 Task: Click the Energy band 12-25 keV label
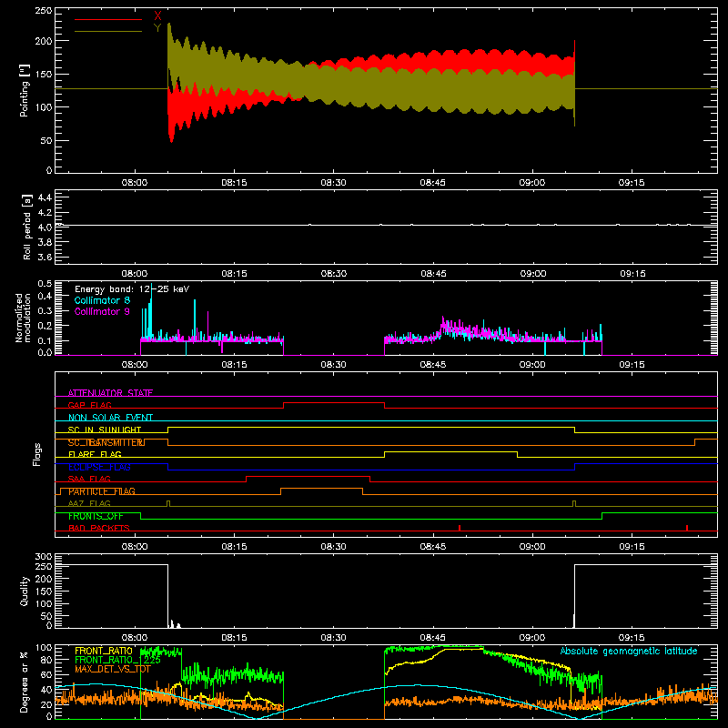[132, 289]
